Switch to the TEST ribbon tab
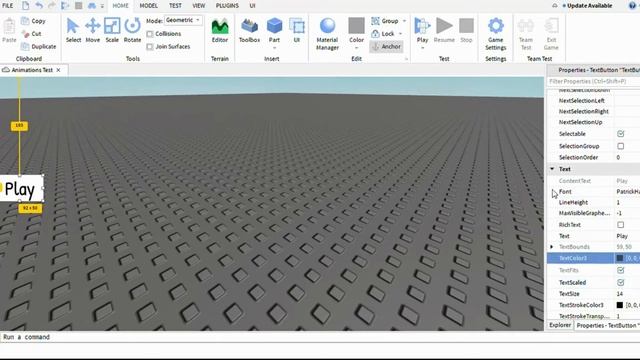 175,6
